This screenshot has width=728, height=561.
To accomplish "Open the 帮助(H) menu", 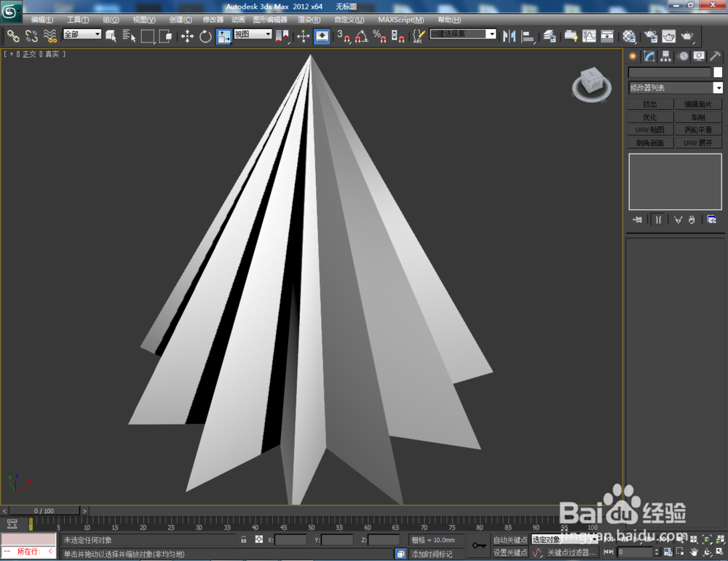I will click(449, 20).
